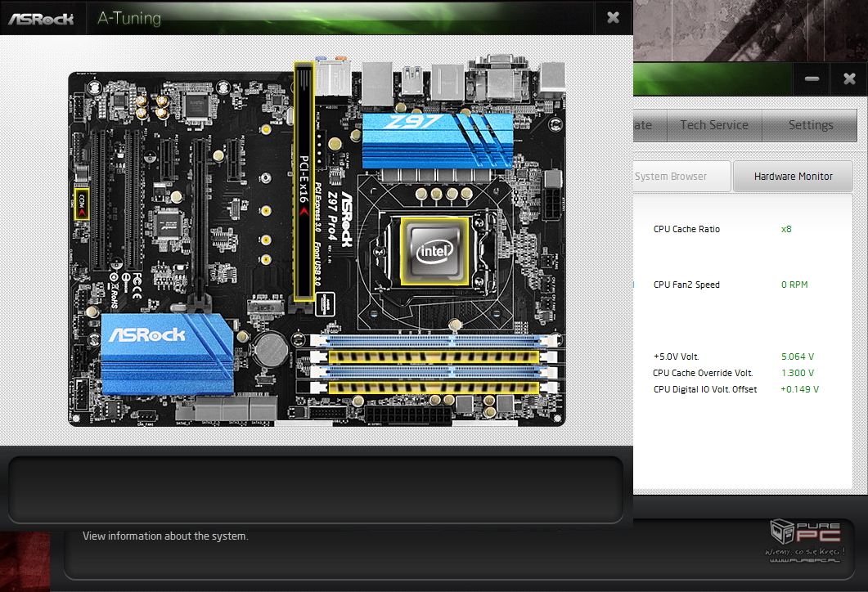Click the ASRock logo in title bar
This screenshot has width=868, height=592.
point(42,19)
